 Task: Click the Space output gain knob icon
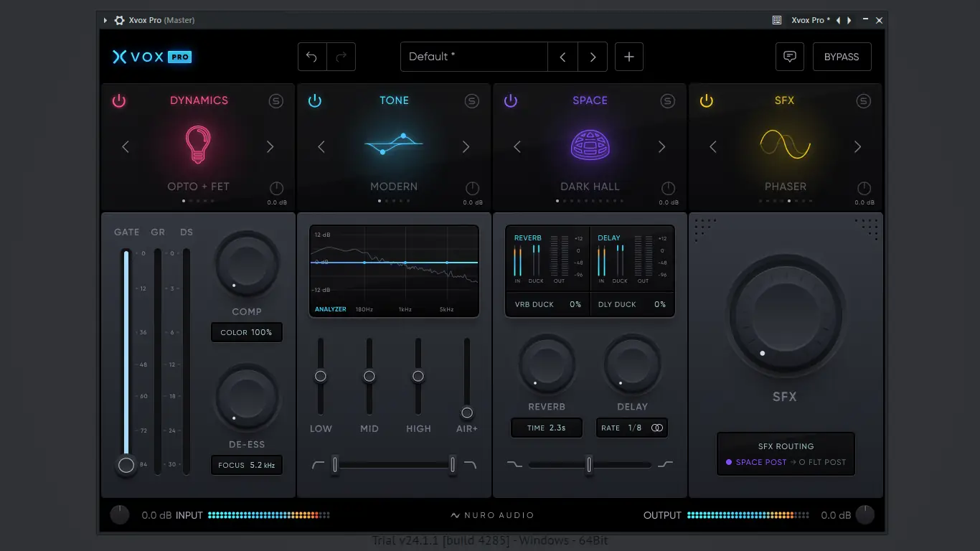tap(668, 189)
